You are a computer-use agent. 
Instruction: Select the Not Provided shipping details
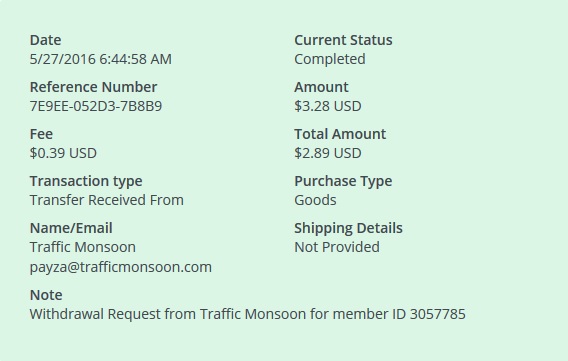pos(337,247)
